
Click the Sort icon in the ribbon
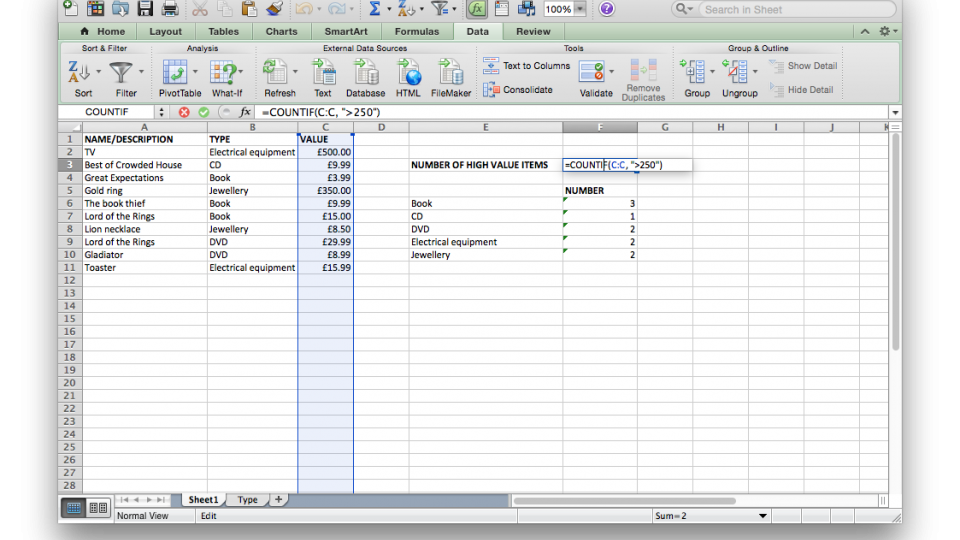[79, 72]
